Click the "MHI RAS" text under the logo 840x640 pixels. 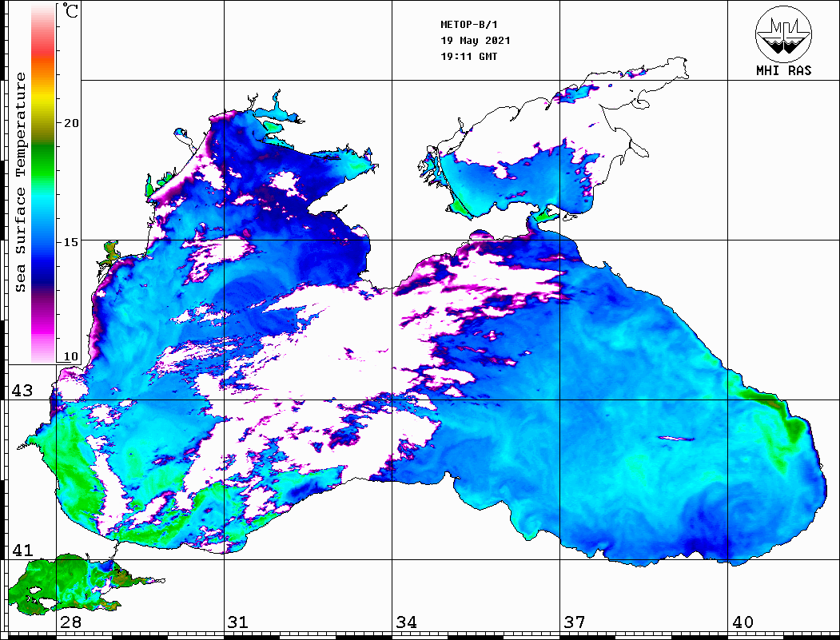(783, 70)
